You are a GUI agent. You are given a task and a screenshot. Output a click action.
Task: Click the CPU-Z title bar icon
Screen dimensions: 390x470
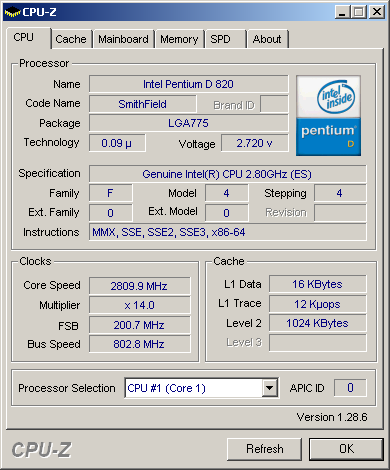[13, 13]
